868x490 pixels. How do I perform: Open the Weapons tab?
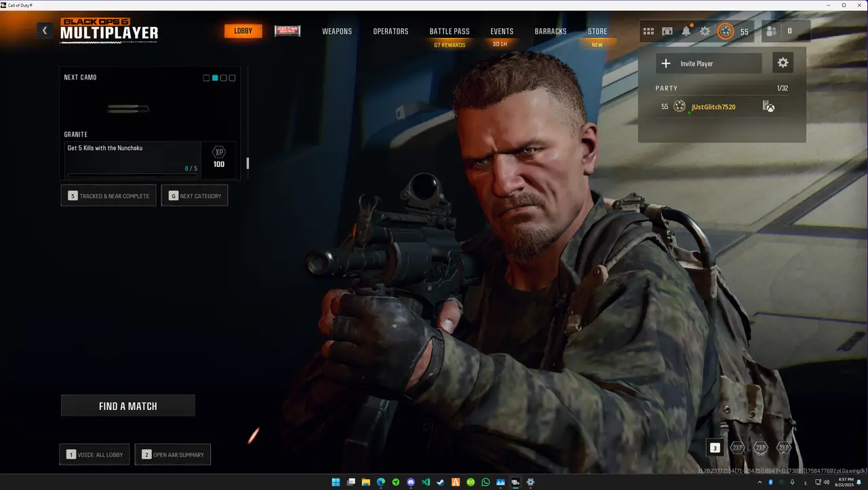(337, 31)
